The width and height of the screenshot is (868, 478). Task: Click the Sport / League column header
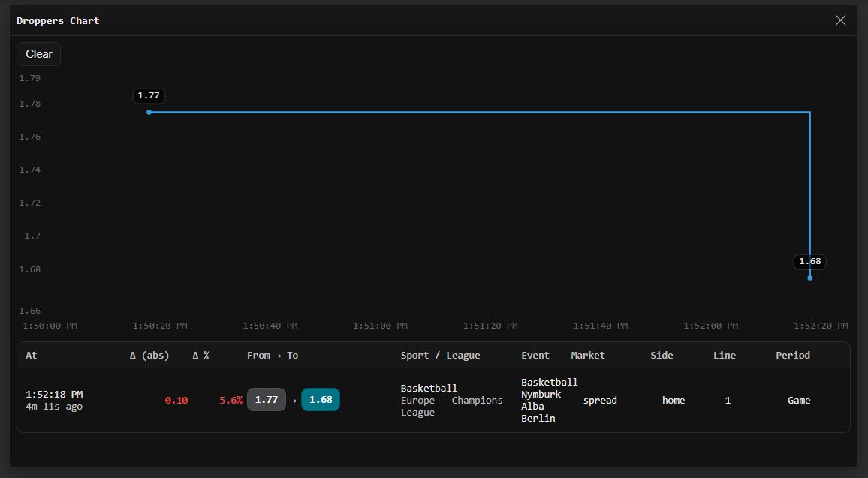click(441, 355)
